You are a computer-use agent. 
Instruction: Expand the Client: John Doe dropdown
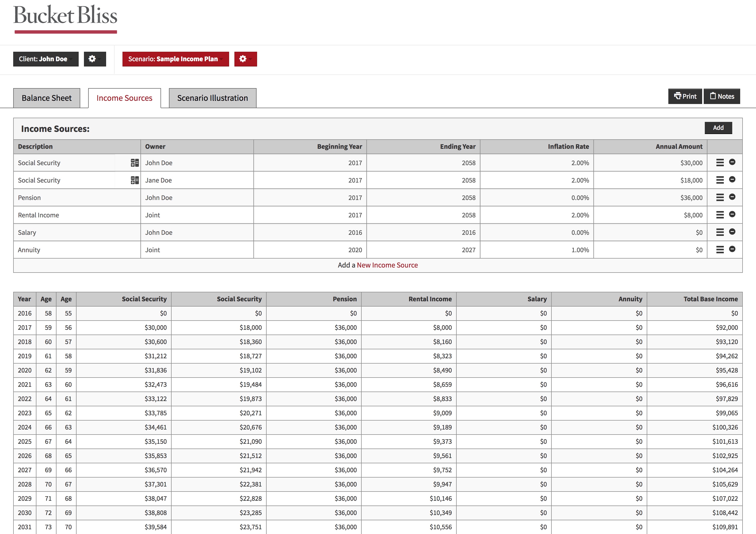pyautogui.click(x=45, y=59)
